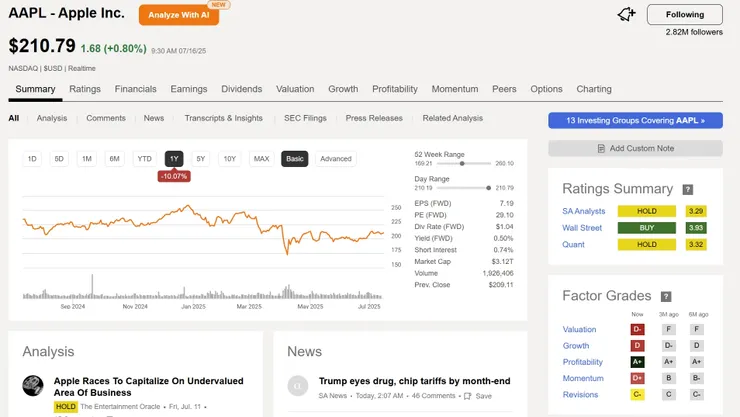The height and width of the screenshot is (417, 740).
Task: Open the 46 Comments link
Action: tap(433, 396)
